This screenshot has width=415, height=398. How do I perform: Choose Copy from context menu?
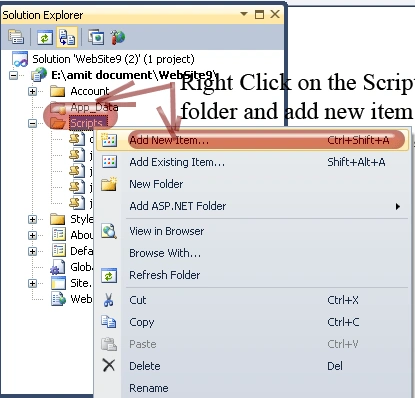point(252,322)
